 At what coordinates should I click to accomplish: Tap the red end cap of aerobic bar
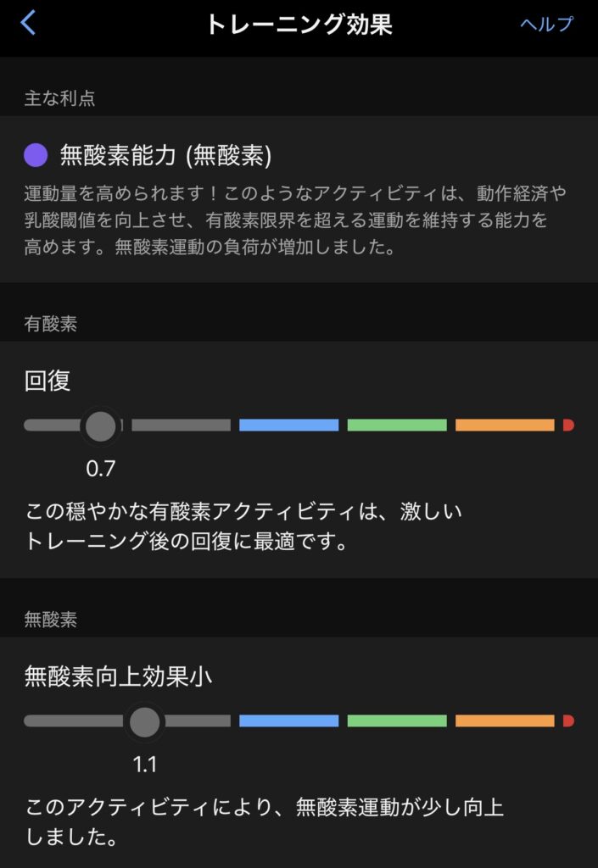coord(568,425)
